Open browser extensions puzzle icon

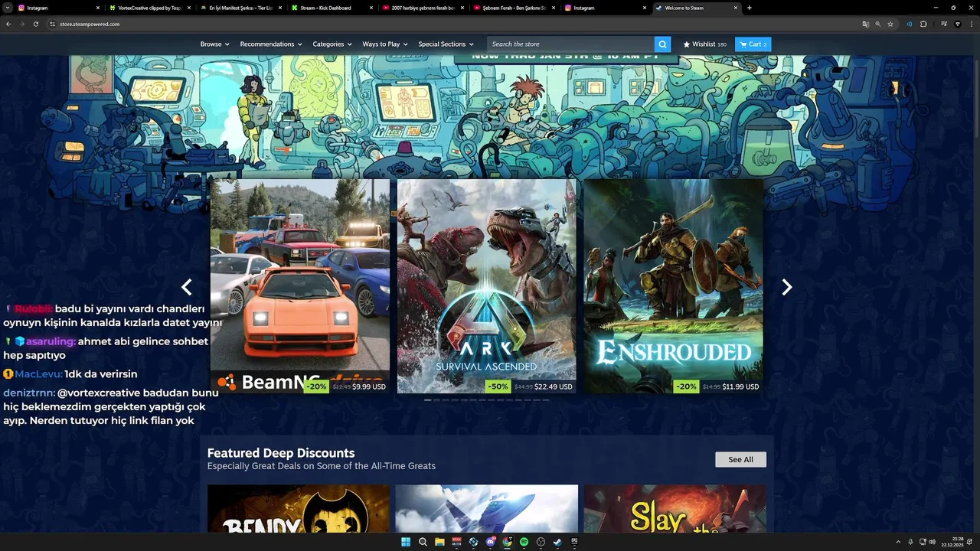coord(923,24)
